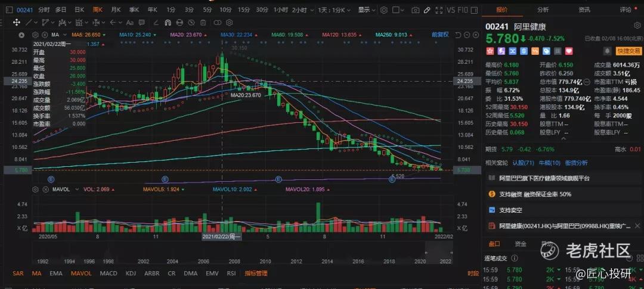Open chart settings hexagon gear icon
Image resolution: width=644 pixels, height=289 pixels.
point(384,10)
